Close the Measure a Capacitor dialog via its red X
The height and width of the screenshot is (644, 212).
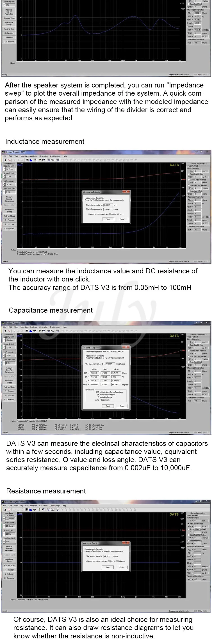coord(126,347)
